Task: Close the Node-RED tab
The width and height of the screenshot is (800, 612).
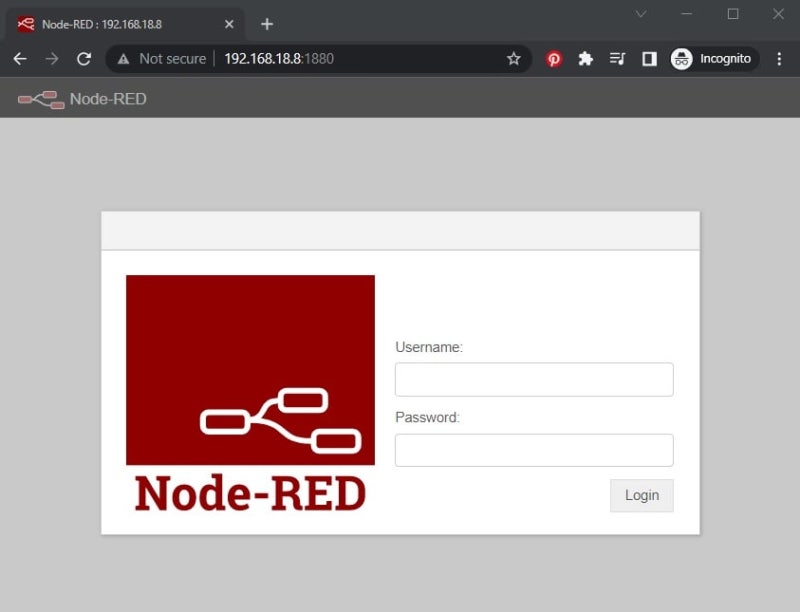Action: pos(229,23)
